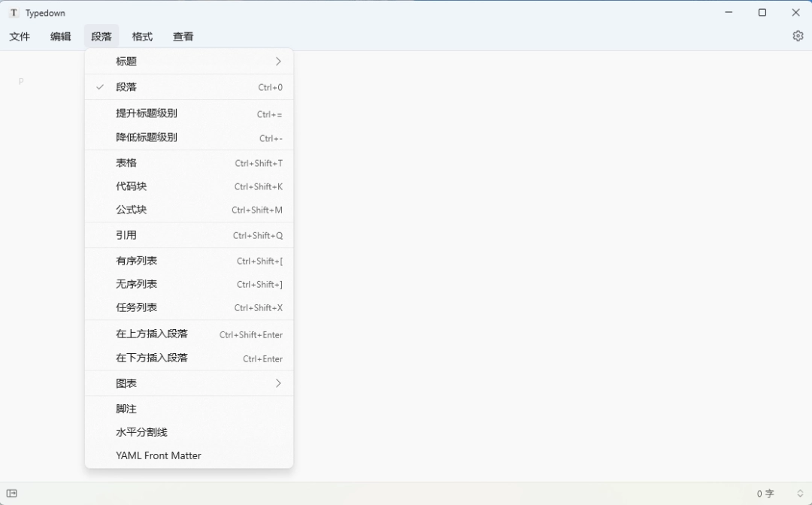Open the Typedown settings gear icon
Viewport: 812px width, 505px height.
[x=798, y=35]
